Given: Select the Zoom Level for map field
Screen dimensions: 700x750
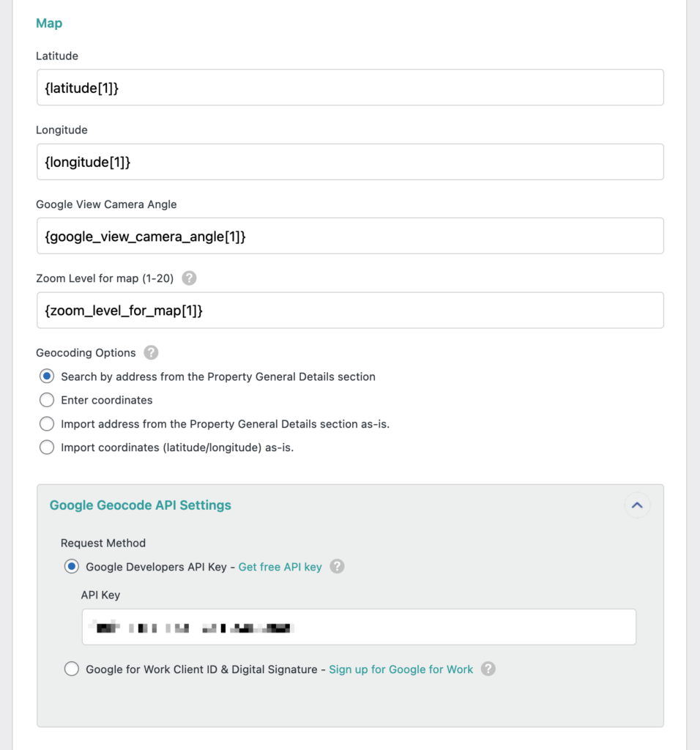Looking at the screenshot, I should (350, 310).
